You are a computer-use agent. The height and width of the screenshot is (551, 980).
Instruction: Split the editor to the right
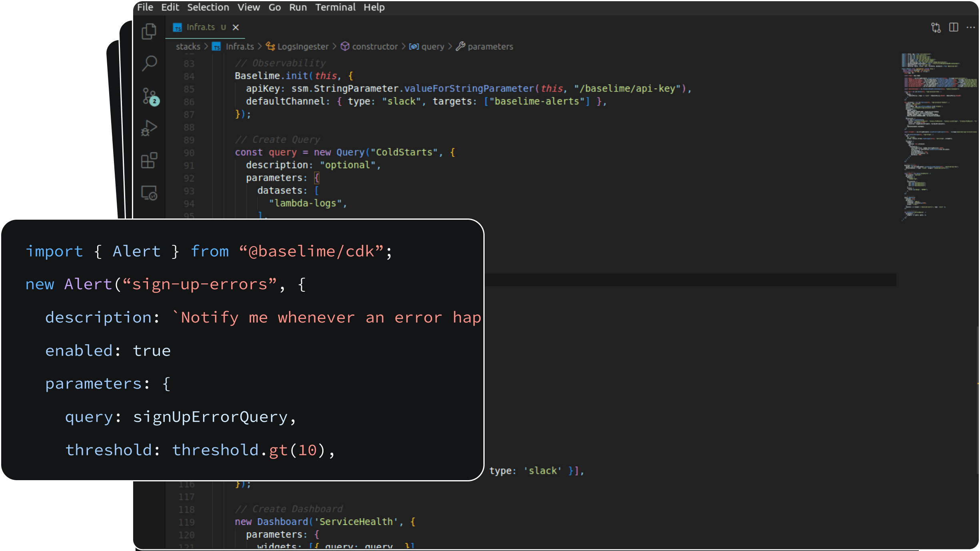pyautogui.click(x=954, y=27)
